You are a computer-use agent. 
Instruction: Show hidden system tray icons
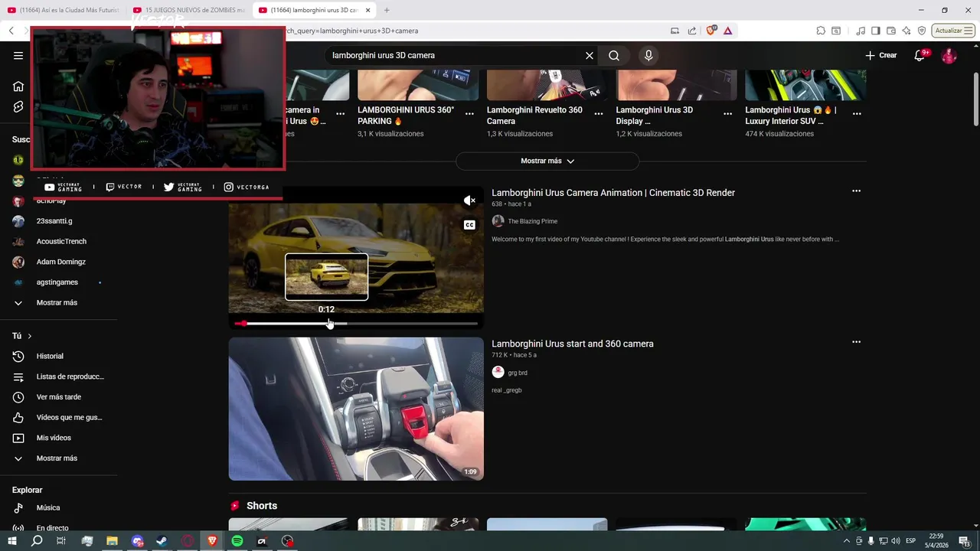click(x=846, y=541)
